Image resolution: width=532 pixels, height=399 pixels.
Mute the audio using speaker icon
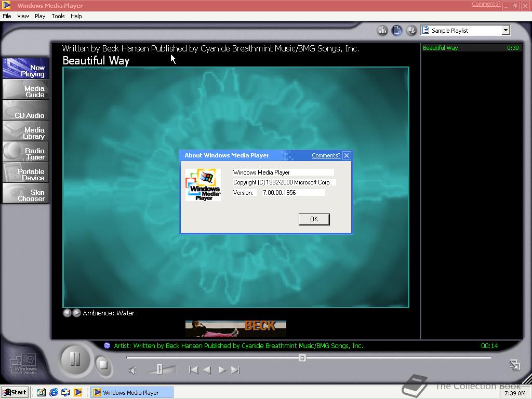(x=133, y=370)
